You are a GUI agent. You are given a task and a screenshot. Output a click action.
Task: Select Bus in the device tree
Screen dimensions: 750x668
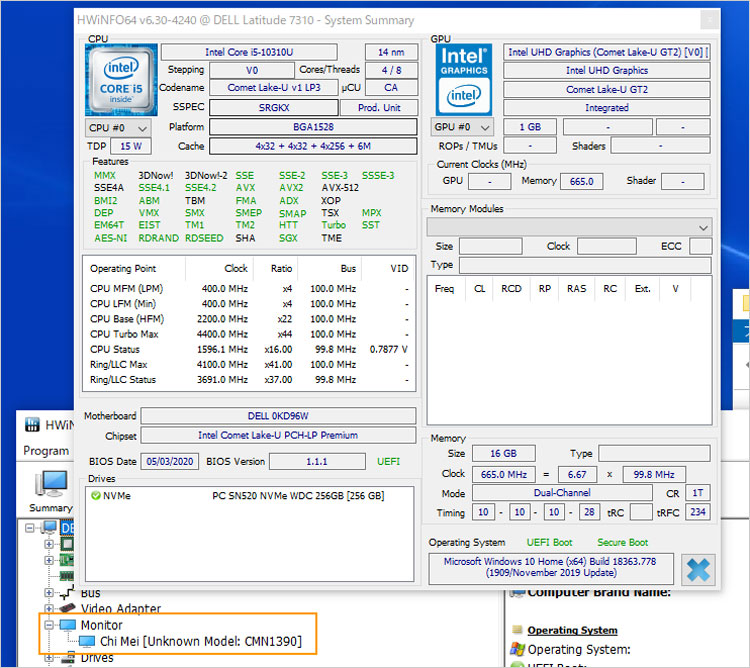[90, 593]
